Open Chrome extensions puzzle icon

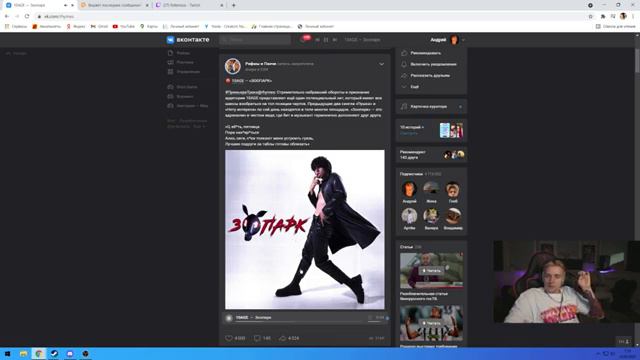click(x=603, y=16)
